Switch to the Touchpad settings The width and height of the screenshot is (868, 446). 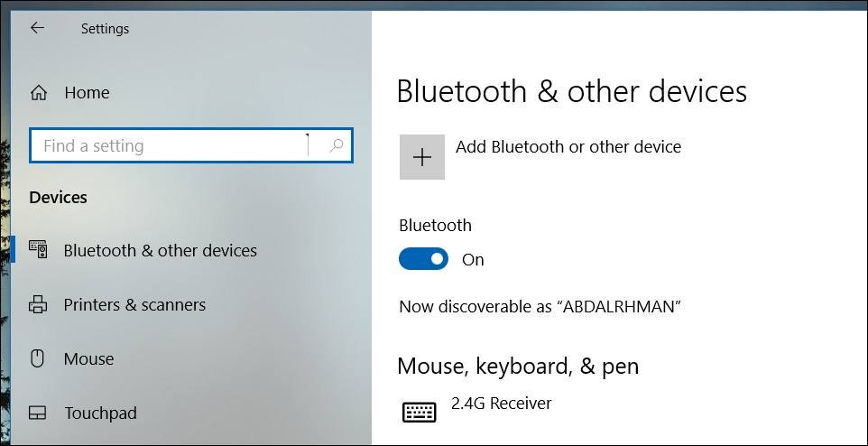100,413
